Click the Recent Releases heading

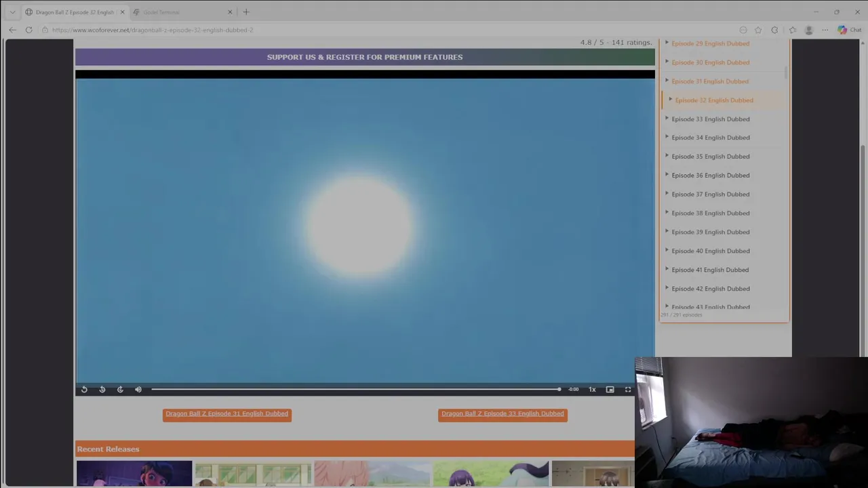108,449
